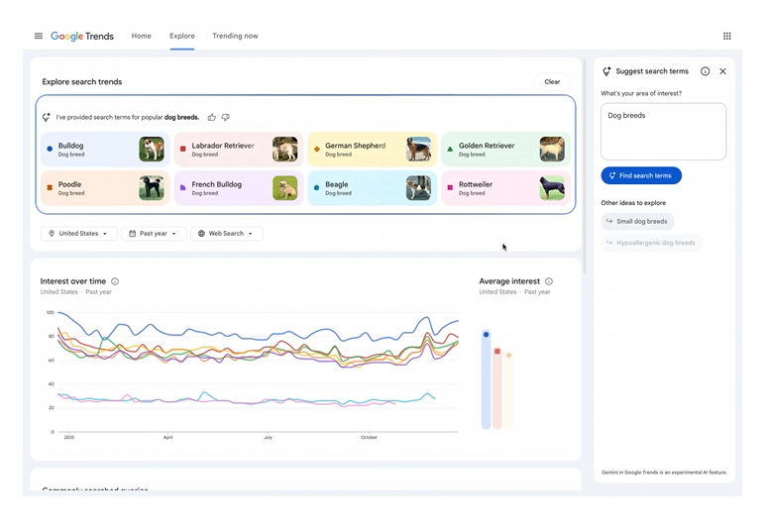Click the Find search terms button
767x532 pixels.
[x=641, y=175]
